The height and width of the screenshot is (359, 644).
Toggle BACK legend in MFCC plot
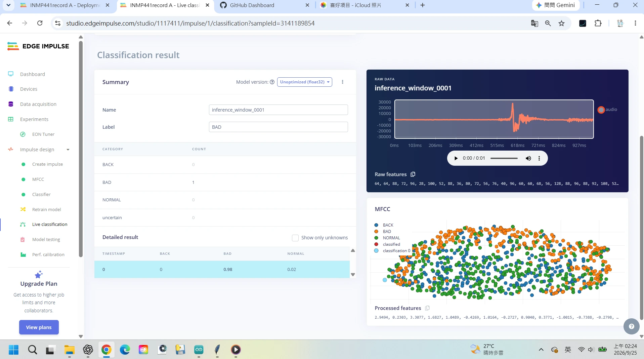click(x=384, y=225)
